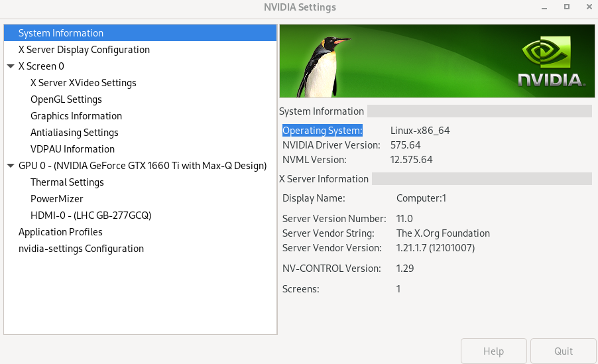This screenshot has width=598, height=364.
Task: Select System Information in the sidebar
Action: click(x=61, y=33)
